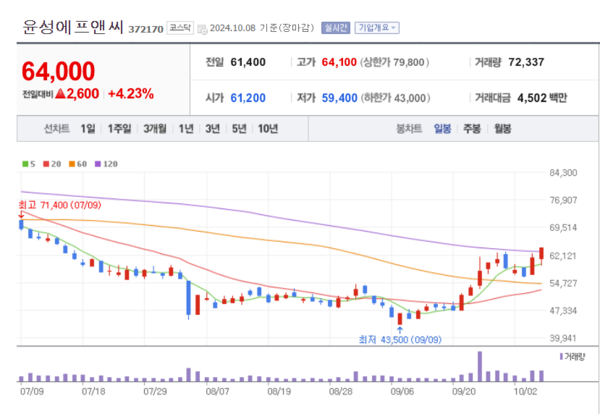
Task: Click the 07/09 date axis label
Action: pyautogui.click(x=31, y=392)
